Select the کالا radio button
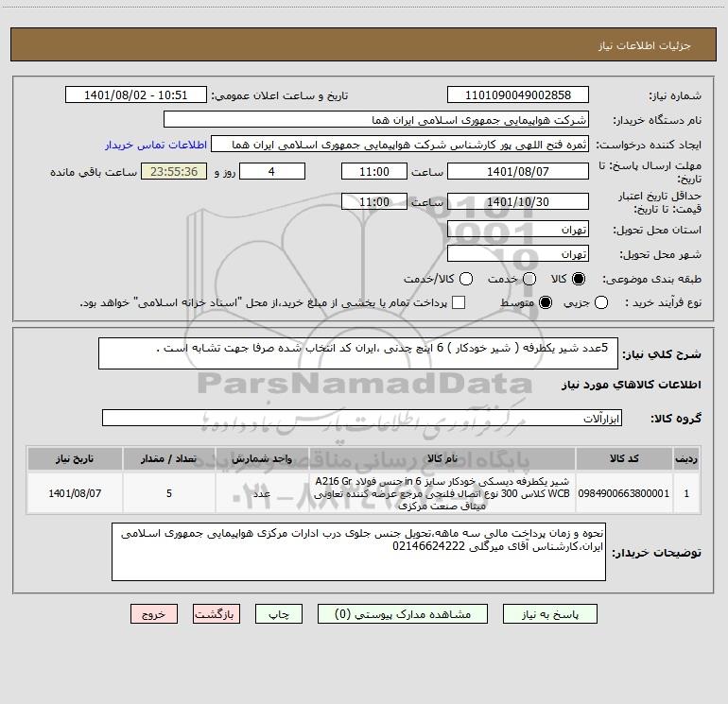This screenshot has height=704, width=728. point(579,279)
